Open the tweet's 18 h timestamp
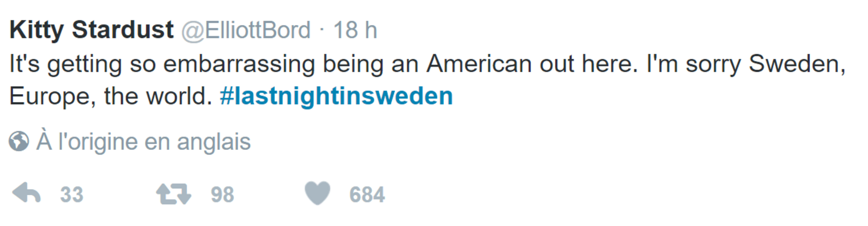 pyautogui.click(x=355, y=30)
